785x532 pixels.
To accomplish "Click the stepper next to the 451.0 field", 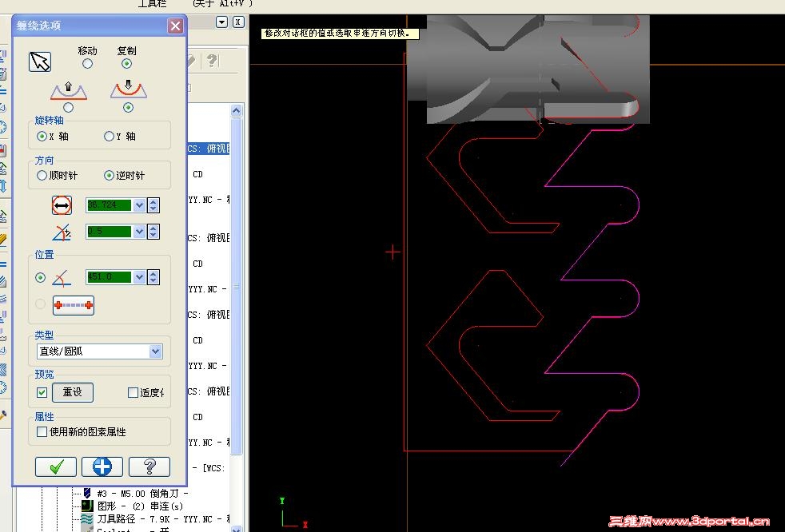I will pos(153,277).
